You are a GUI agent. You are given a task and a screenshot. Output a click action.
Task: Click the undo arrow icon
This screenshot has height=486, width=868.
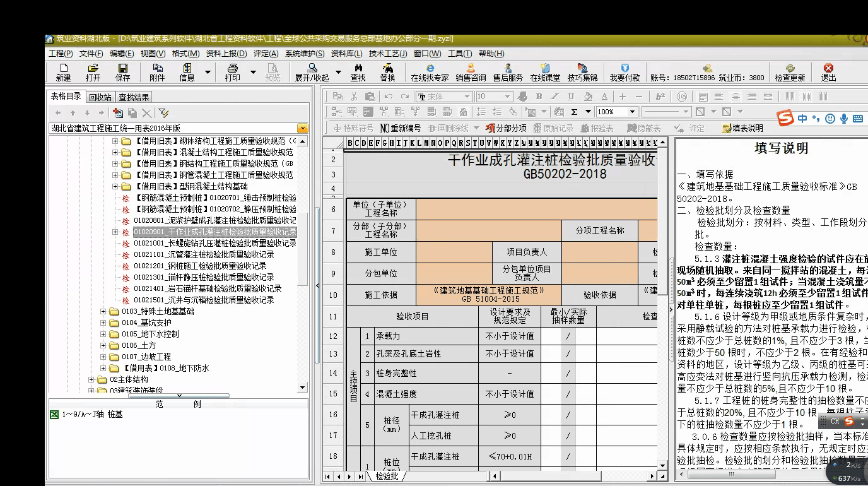[388, 96]
